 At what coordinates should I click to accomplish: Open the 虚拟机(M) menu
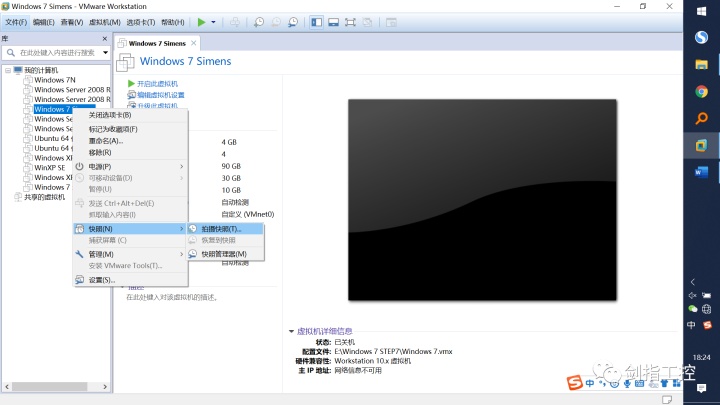[104, 22]
